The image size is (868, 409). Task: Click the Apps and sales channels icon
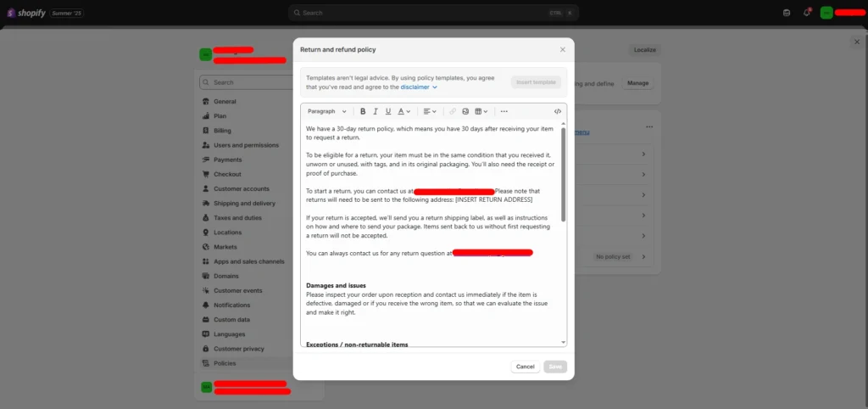point(206,261)
